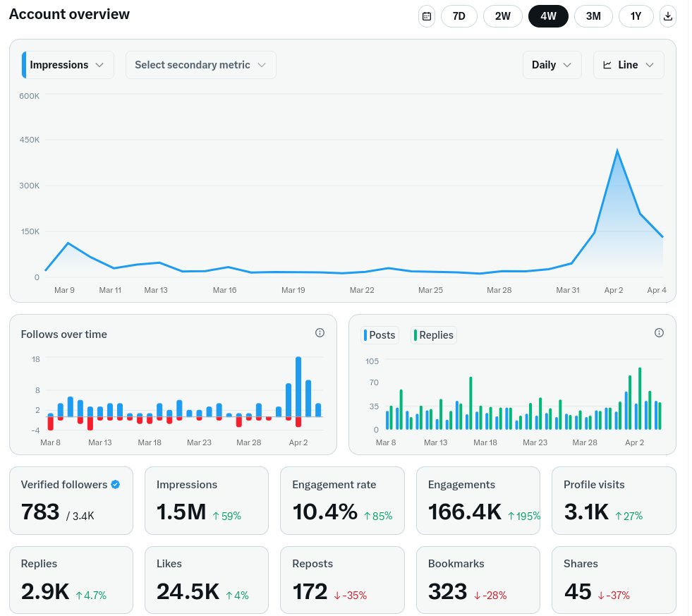Toggle the Posts series legend
This screenshot has height=616, width=692.
382,337
